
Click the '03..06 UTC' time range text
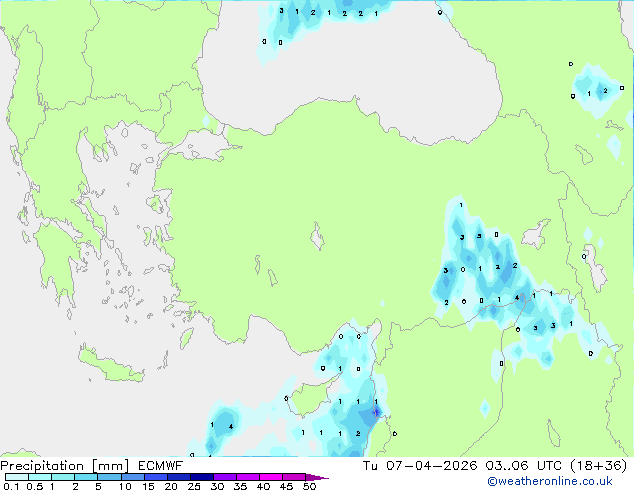[x=524, y=466]
